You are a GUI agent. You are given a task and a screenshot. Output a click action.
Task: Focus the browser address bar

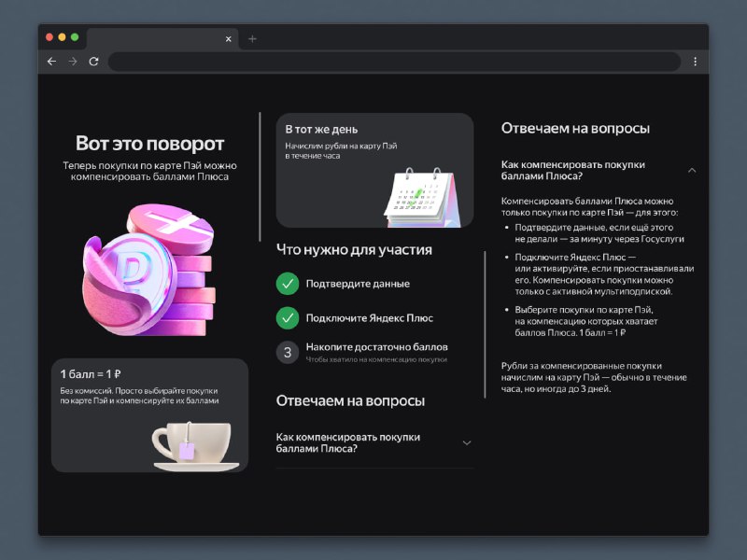tap(394, 62)
